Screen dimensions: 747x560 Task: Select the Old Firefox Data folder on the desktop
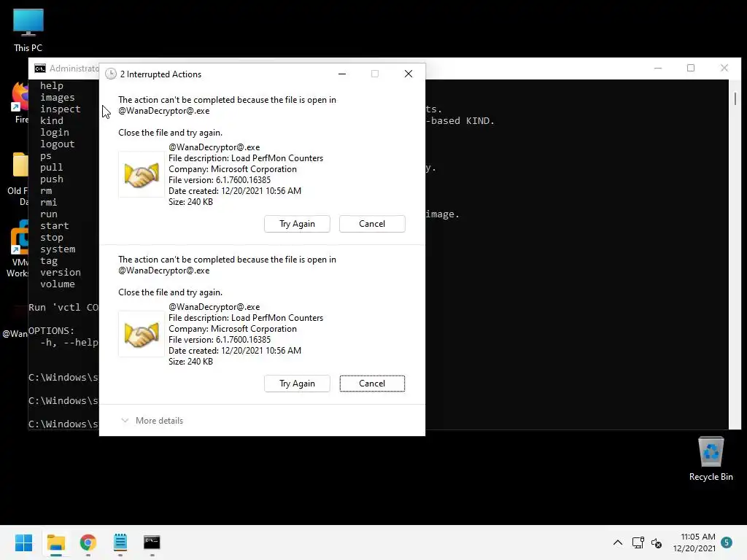coord(19,179)
